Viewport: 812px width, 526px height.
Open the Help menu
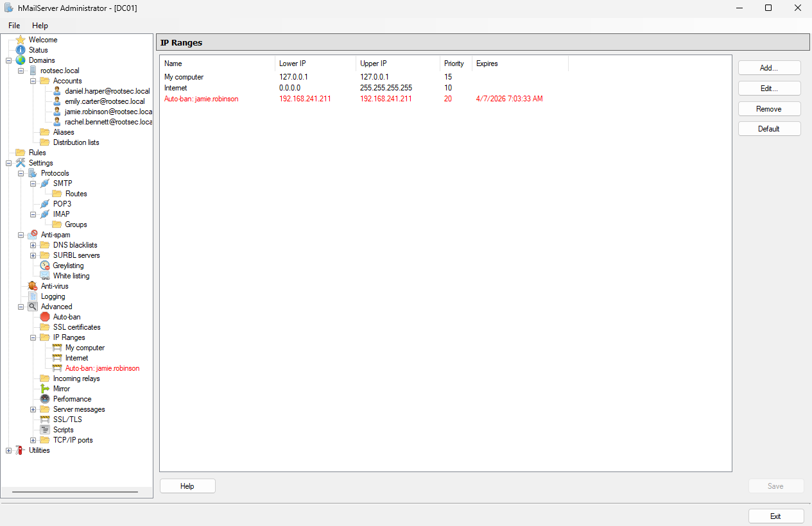pos(40,26)
